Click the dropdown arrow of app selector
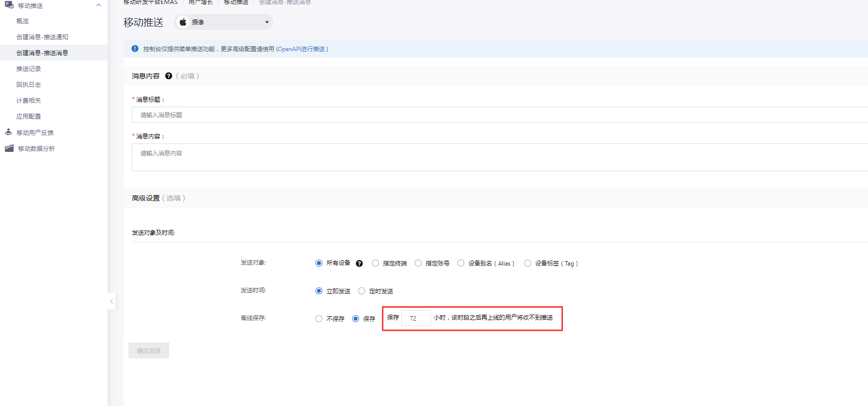 click(267, 22)
